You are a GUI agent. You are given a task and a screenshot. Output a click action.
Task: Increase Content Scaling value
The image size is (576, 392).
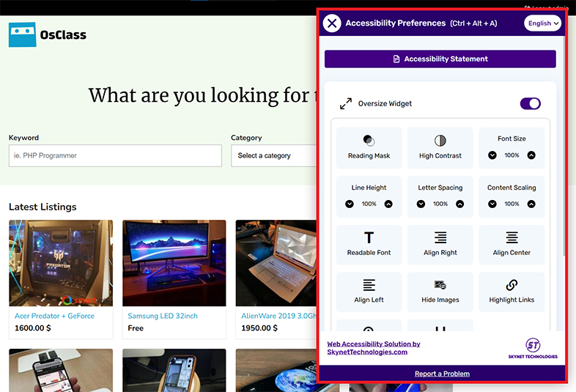click(531, 204)
